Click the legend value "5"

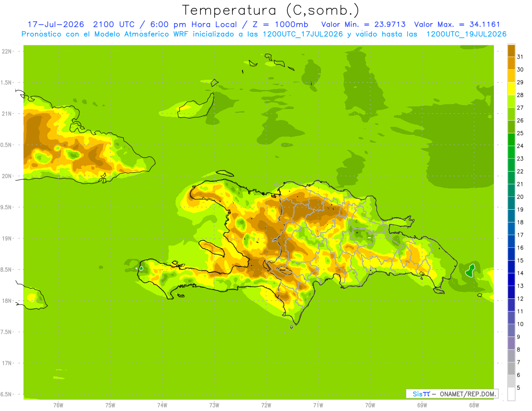tap(519, 388)
